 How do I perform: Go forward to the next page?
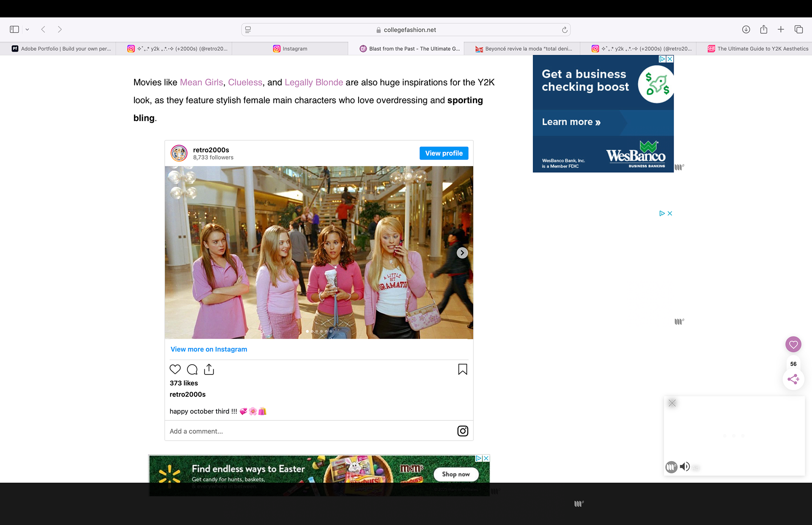[x=60, y=29]
